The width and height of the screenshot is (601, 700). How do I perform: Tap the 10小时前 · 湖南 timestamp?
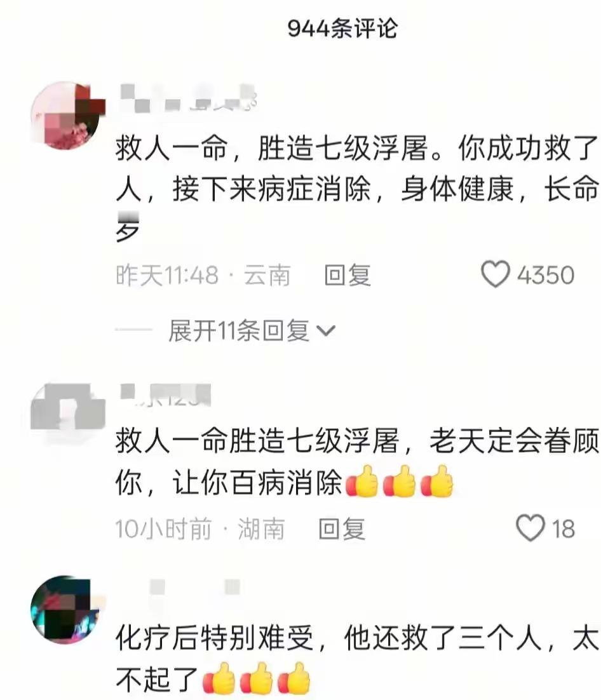200,528
